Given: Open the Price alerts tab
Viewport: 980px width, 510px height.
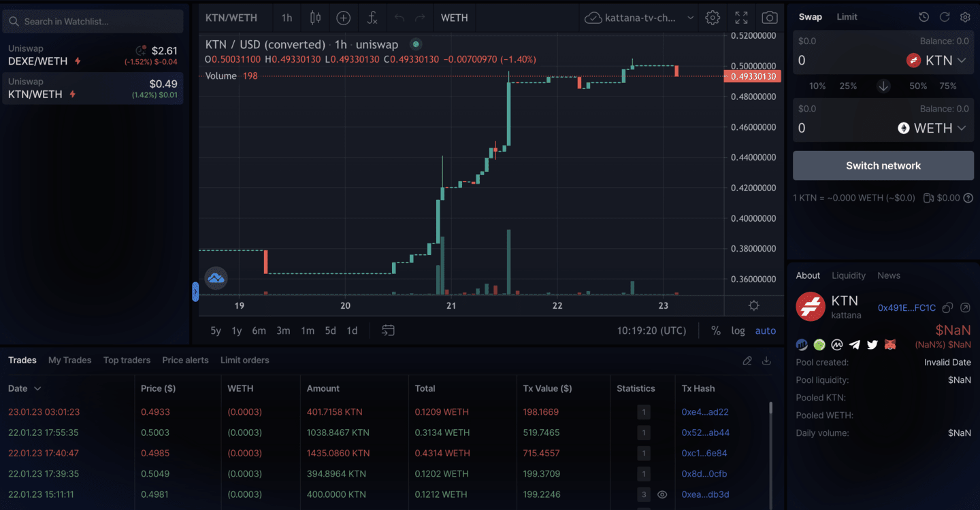Looking at the screenshot, I should [x=185, y=360].
